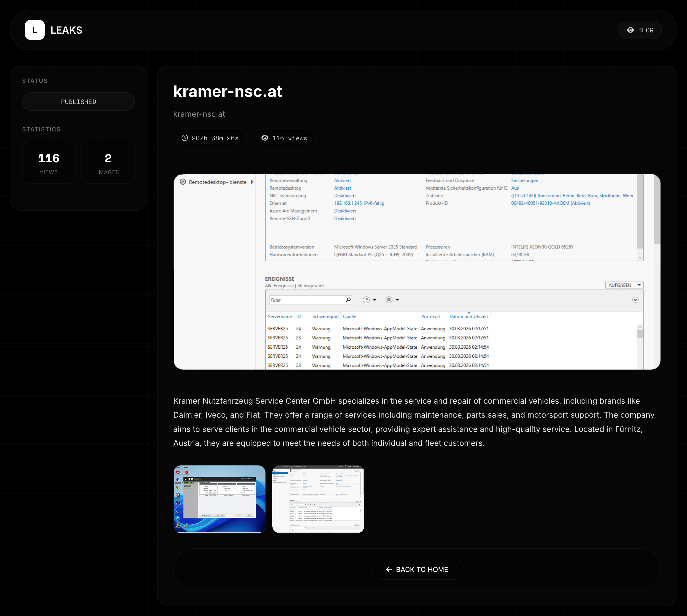The height and width of the screenshot is (616, 687).
Task: Click the back arrow icon beside BACK TO HOME
Action: [389, 569]
